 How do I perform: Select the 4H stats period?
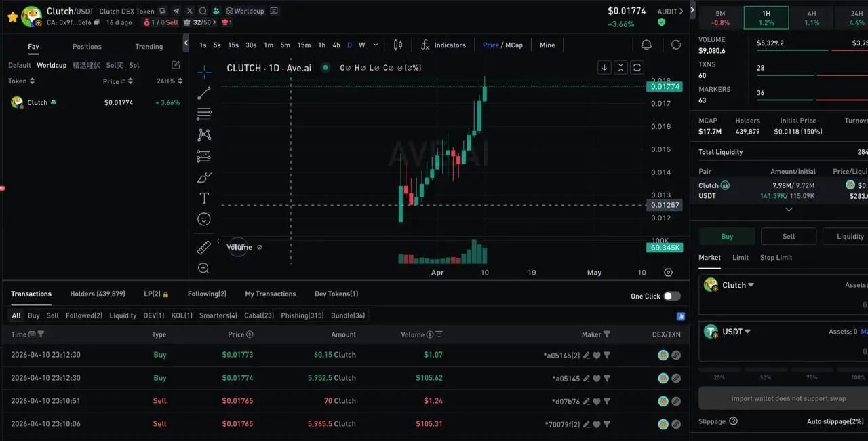click(x=812, y=18)
